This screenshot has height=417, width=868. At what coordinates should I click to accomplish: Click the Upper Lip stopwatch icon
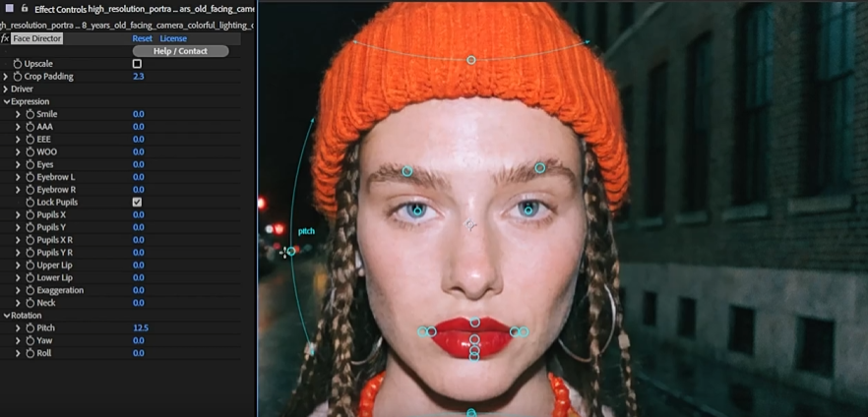click(30, 266)
